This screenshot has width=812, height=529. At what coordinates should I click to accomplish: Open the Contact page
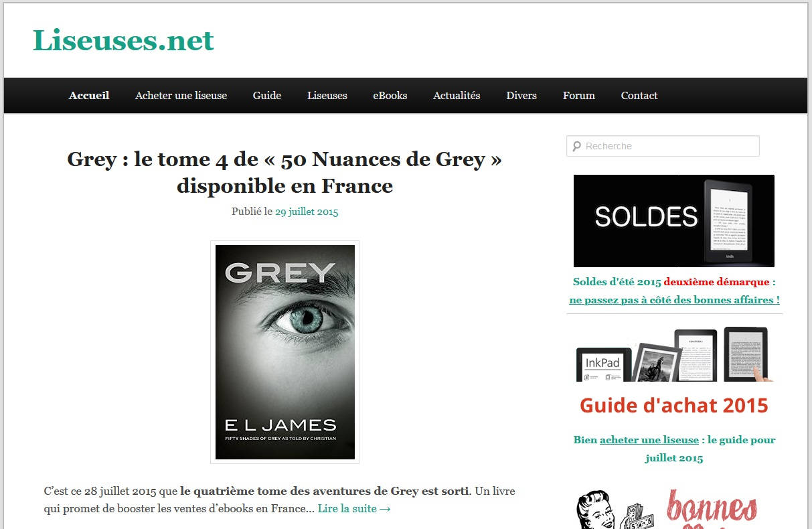pyautogui.click(x=639, y=96)
